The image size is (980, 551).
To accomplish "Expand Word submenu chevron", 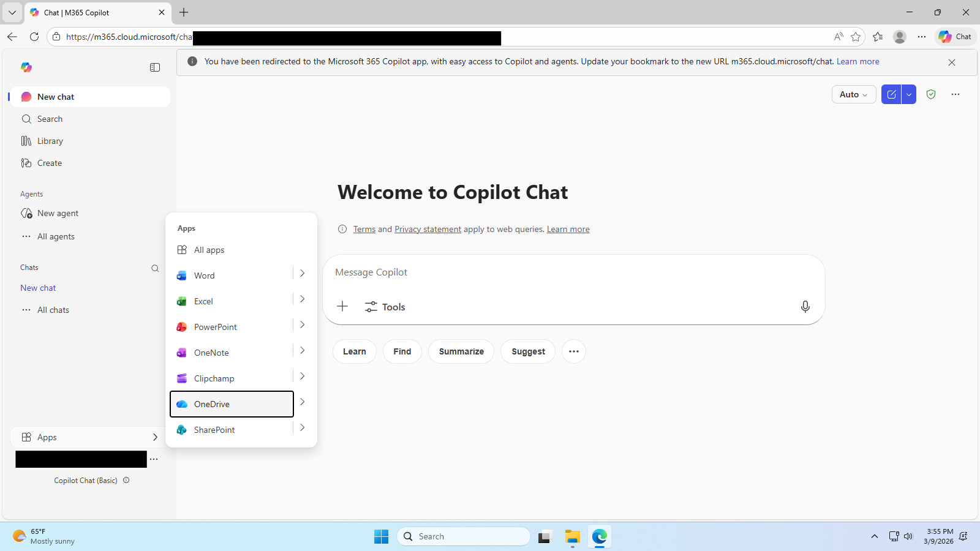I will point(303,274).
